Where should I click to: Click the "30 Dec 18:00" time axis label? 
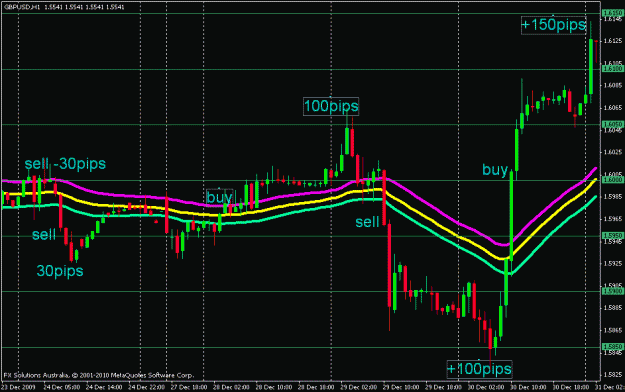click(570, 387)
